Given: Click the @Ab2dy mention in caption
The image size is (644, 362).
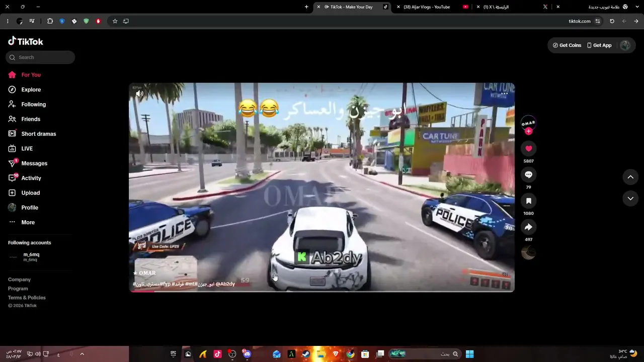Looking at the screenshot, I should pyautogui.click(x=225, y=284).
